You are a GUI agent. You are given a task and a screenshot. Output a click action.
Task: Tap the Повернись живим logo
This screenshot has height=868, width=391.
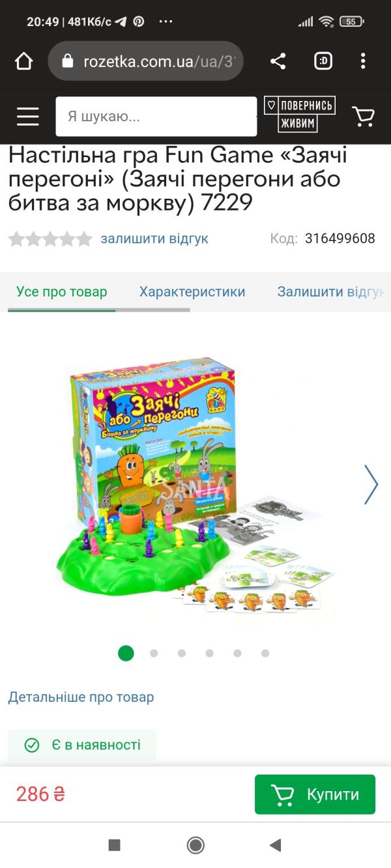(x=300, y=115)
